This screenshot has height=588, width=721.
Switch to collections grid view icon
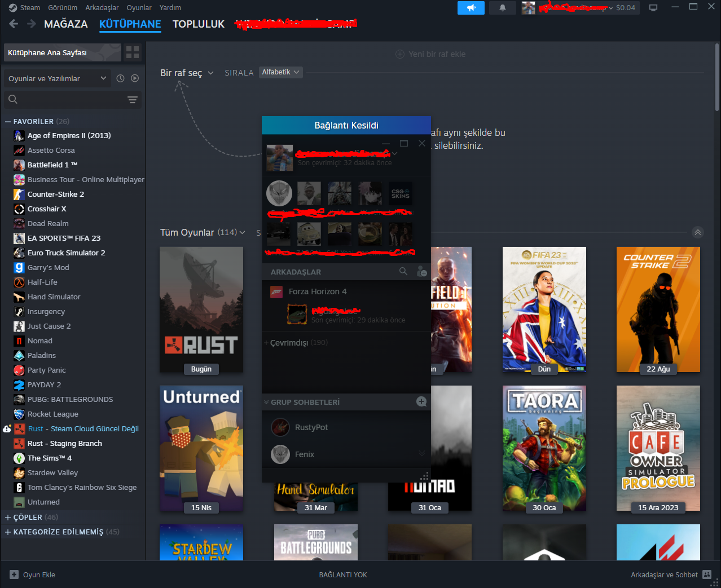pos(133,52)
